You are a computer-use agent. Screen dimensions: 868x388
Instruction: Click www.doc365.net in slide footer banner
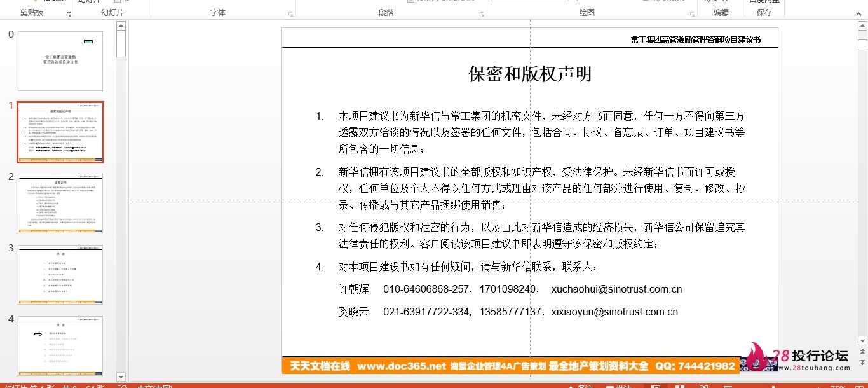click(401, 366)
